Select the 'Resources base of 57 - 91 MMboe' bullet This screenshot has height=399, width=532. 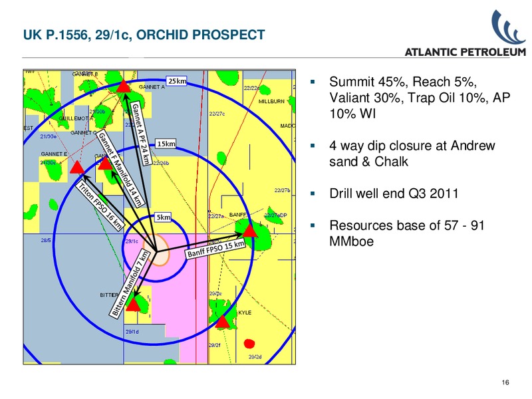click(x=407, y=233)
